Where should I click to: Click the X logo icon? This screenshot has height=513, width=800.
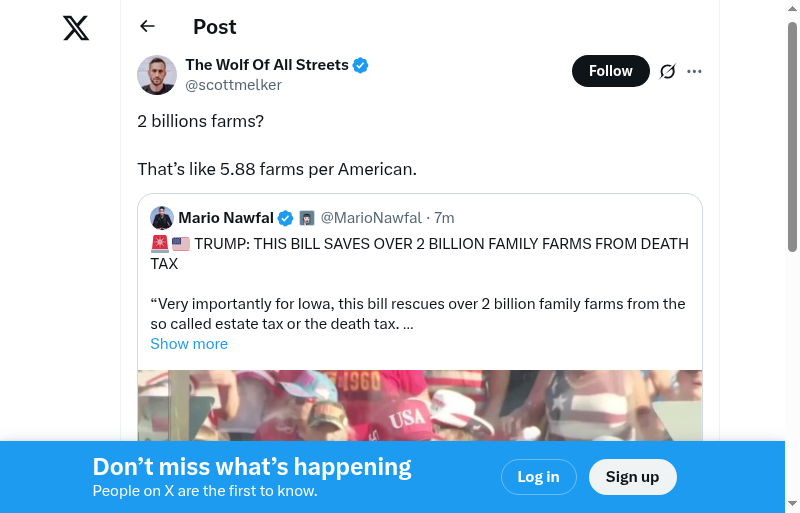[76, 28]
